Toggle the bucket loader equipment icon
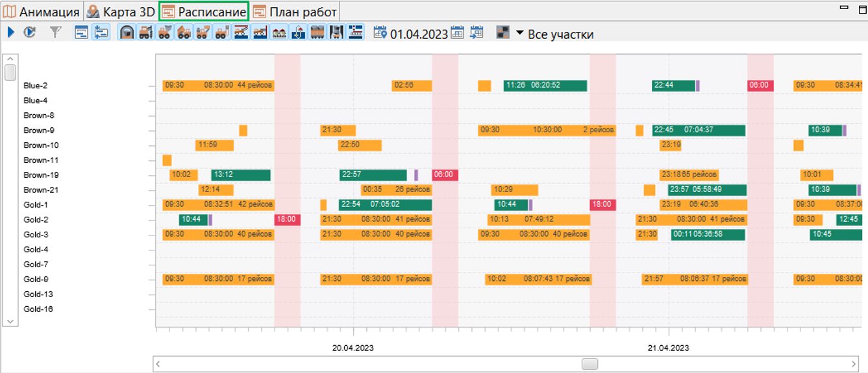The height and width of the screenshot is (373, 868). pos(165,32)
